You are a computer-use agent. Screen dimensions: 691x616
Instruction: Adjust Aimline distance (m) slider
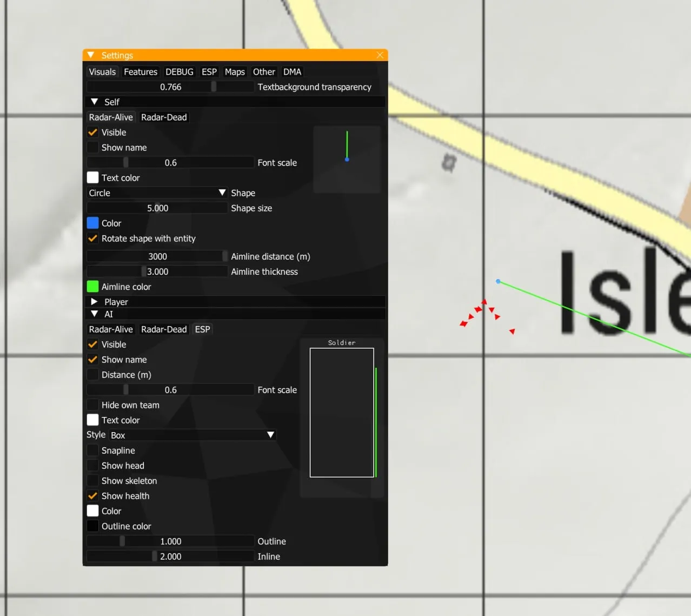click(x=157, y=256)
